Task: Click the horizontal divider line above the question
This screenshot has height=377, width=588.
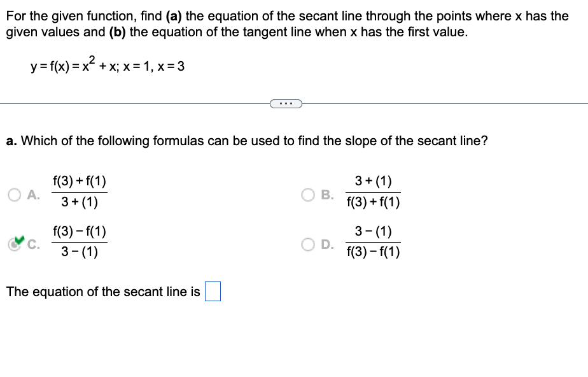Action: click(127, 103)
